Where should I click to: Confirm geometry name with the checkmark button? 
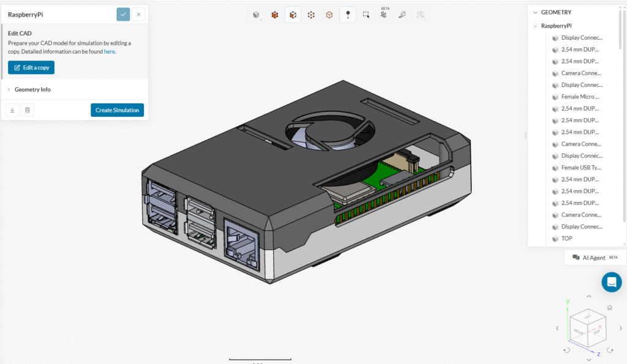[123, 14]
